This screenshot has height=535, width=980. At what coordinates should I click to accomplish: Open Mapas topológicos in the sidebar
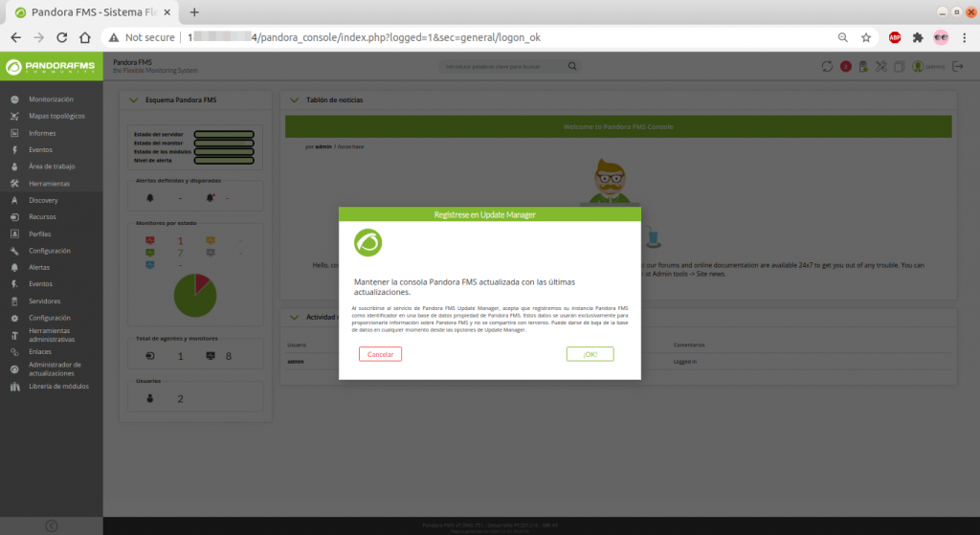click(x=56, y=116)
